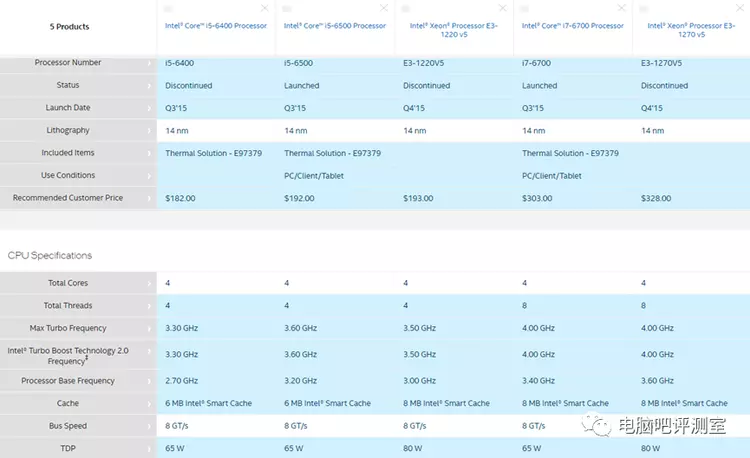Select the $303.00 price cell
Screen dimensions: 750x458
pyautogui.click(x=537, y=198)
